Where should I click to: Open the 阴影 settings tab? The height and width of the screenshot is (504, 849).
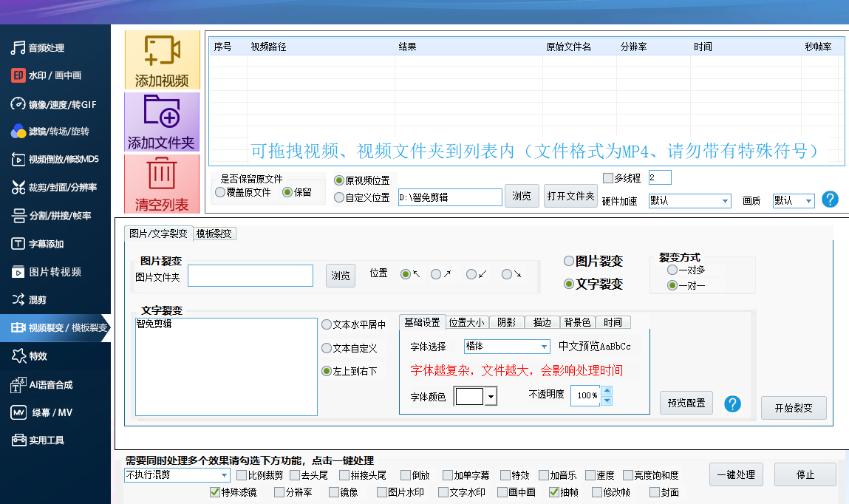tap(506, 322)
